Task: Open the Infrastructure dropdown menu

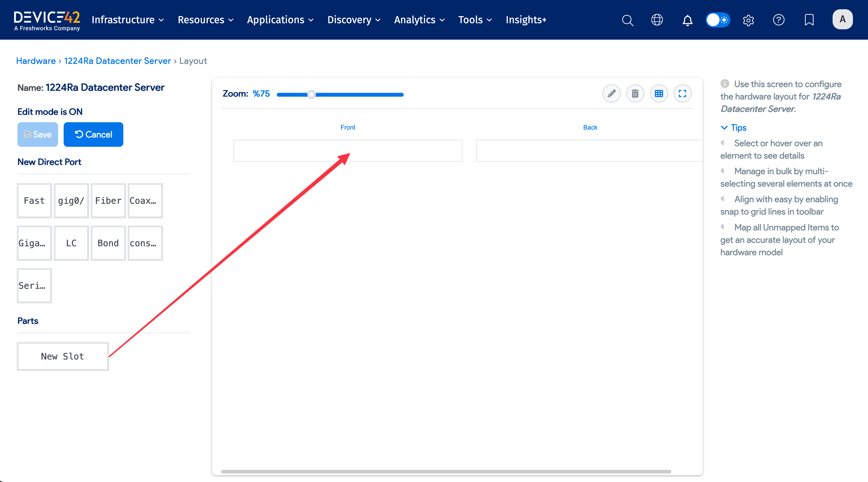Action: (x=128, y=20)
